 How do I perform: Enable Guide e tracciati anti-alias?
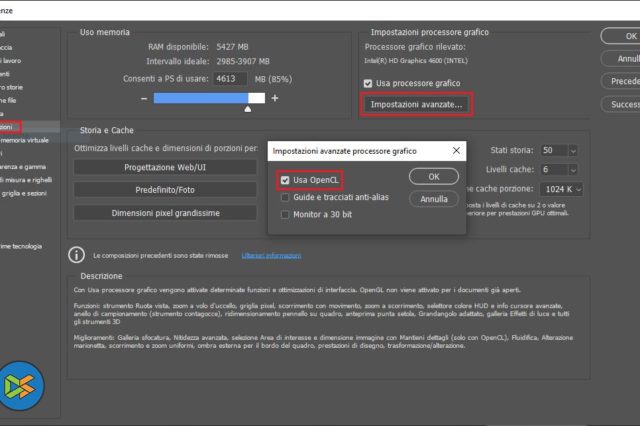pyautogui.click(x=285, y=197)
